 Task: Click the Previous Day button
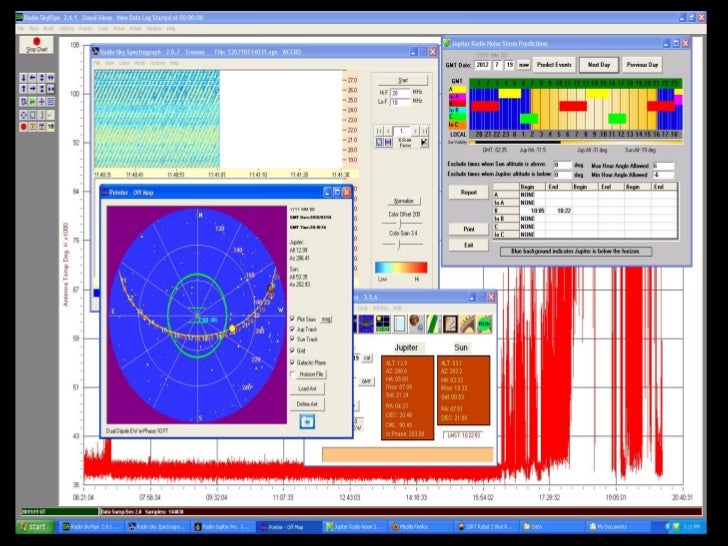[642, 65]
